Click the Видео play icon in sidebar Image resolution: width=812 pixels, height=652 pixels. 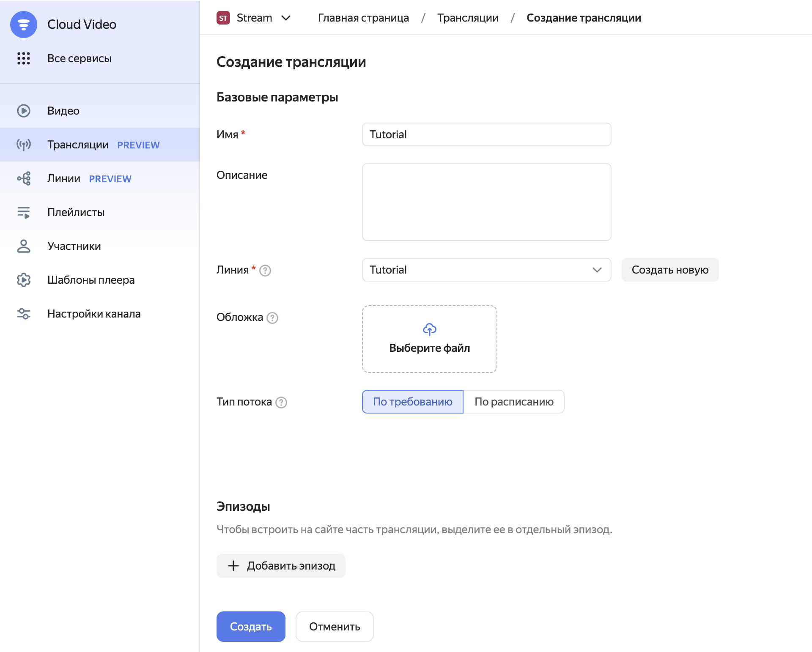(x=24, y=111)
